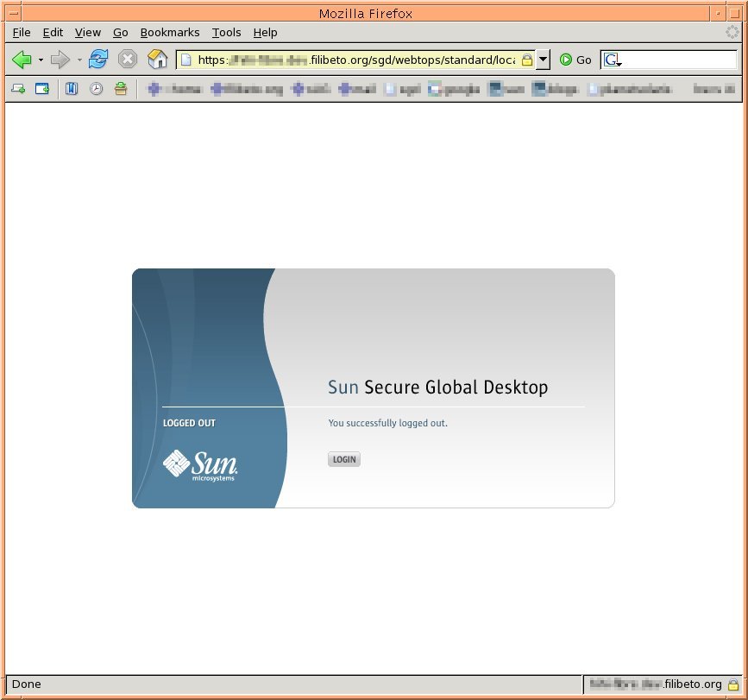This screenshot has height=700, width=748.
Task: Reload the current page
Action: 98,60
